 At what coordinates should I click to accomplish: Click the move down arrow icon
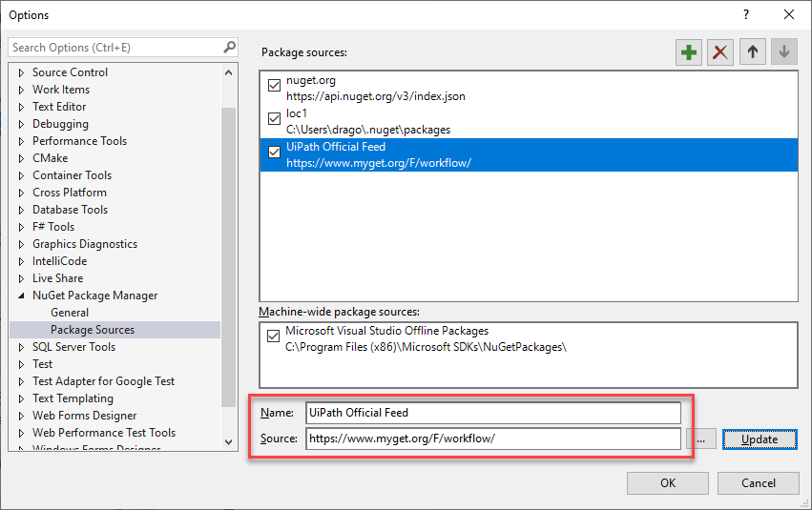coord(784,52)
